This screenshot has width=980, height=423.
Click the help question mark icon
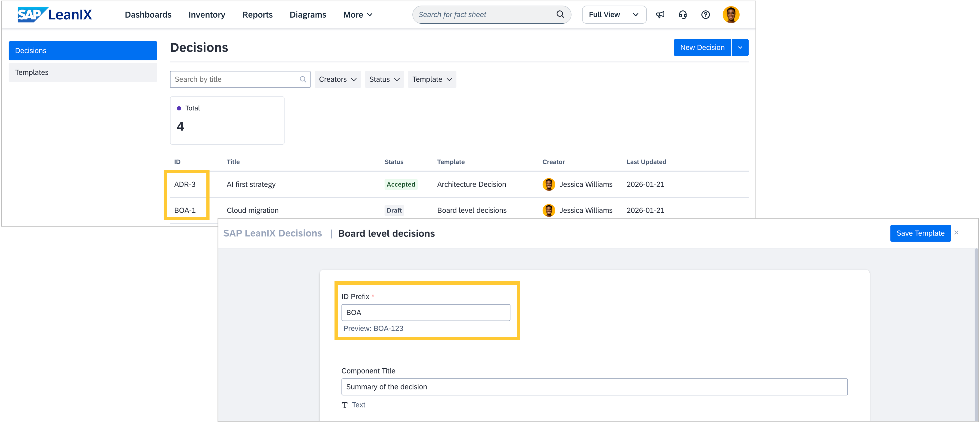point(705,14)
